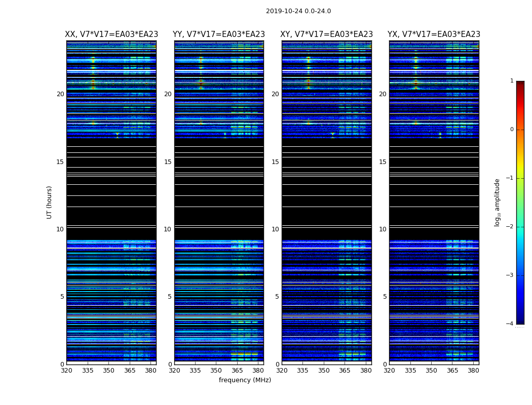Click the 2019-10-24 0.0-24.0 figure title

coord(298,11)
